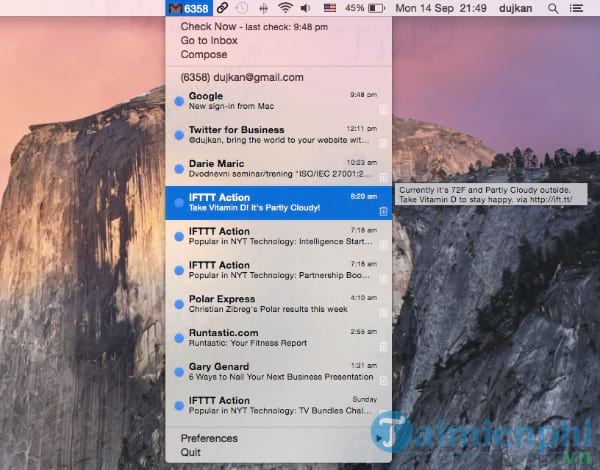
Task: Trash the Darie Maric email
Action: [383, 178]
